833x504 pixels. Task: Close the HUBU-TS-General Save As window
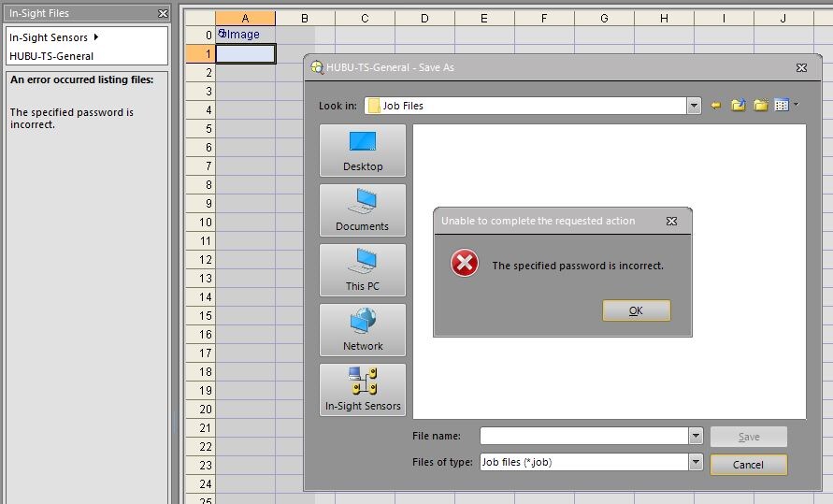click(x=801, y=68)
